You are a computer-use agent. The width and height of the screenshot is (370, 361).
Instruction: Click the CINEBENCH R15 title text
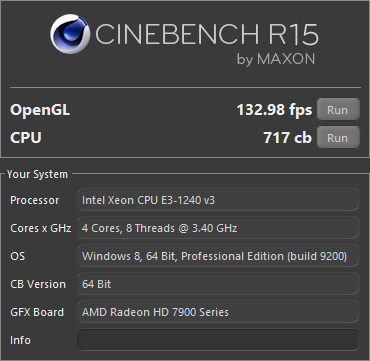click(x=207, y=34)
